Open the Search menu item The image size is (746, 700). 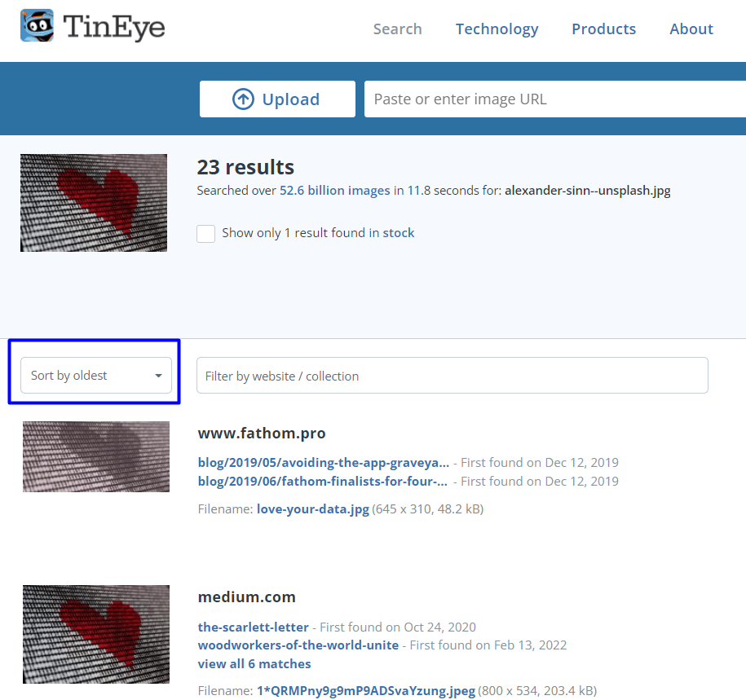click(x=397, y=29)
